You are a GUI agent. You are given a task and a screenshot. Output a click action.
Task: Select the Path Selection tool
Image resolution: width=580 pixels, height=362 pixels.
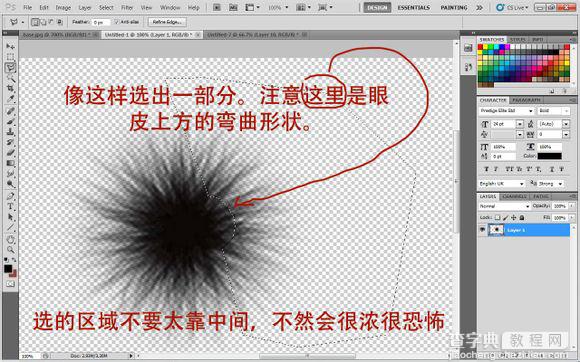click(x=10, y=217)
